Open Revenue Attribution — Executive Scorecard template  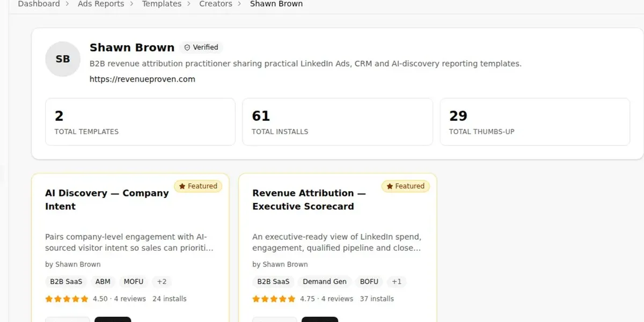[x=309, y=200]
